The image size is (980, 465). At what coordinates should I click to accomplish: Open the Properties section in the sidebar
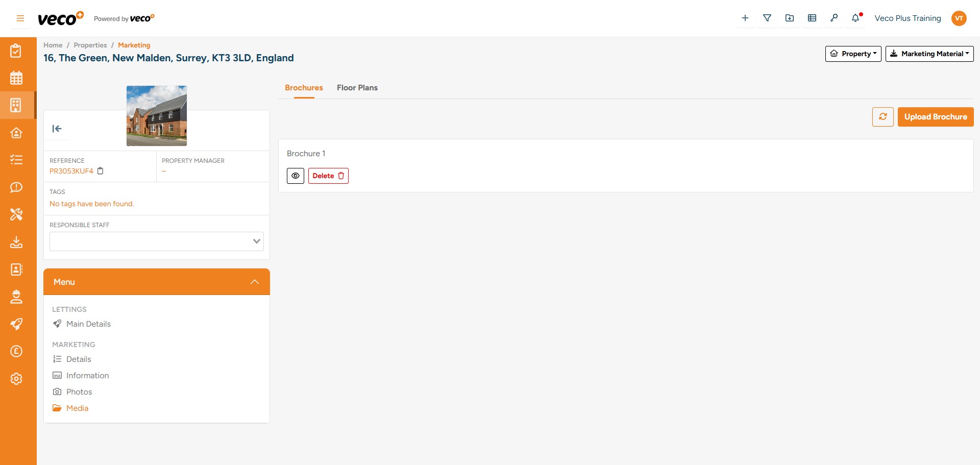[x=17, y=105]
